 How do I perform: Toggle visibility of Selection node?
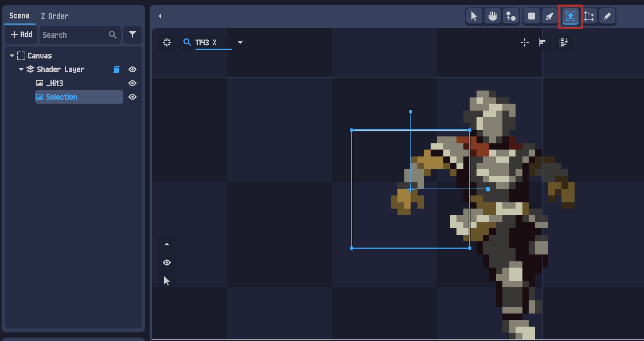click(x=132, y=97)
